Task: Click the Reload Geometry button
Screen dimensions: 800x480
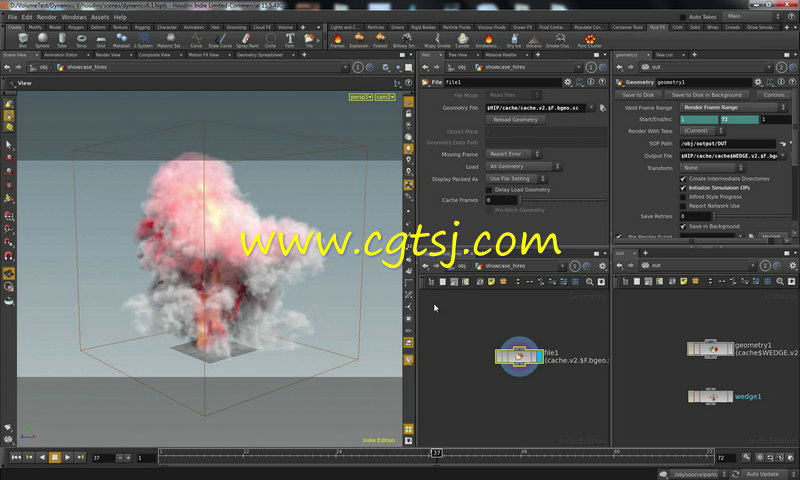Action: click(x=515, y=120)
